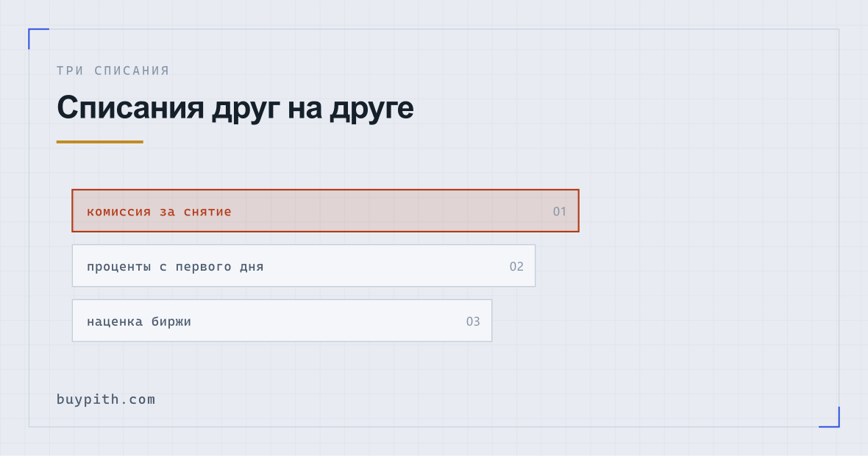Click the heading 'Списания друг на друге'
Screen dimensions: 868x456
pyautogui.click(x=235, y=108)
